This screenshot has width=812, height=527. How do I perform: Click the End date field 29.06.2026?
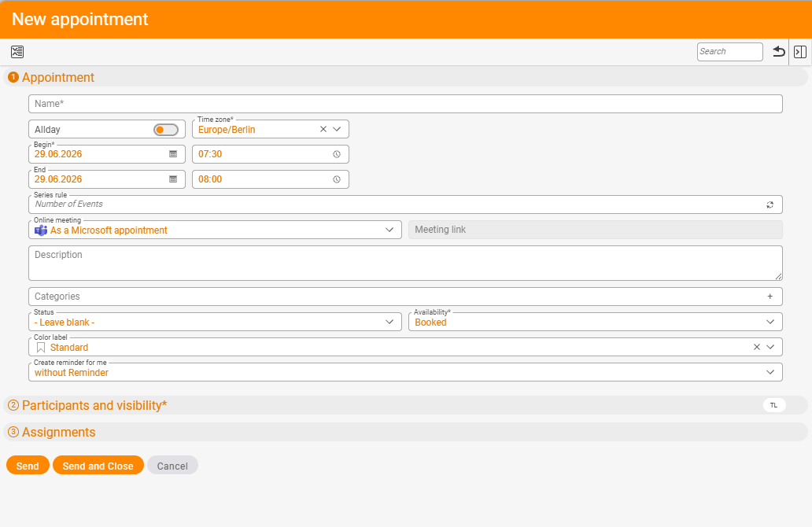click(x=107, y=179)
